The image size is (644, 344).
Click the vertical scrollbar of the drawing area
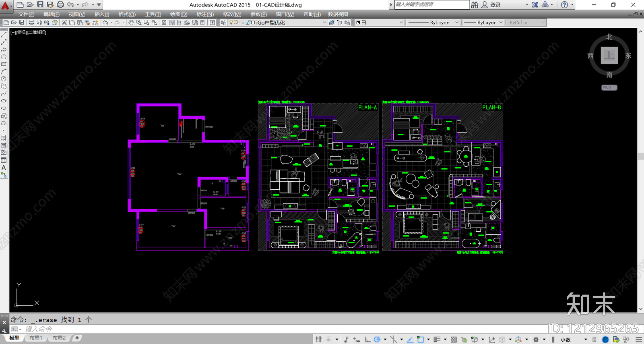641,170
